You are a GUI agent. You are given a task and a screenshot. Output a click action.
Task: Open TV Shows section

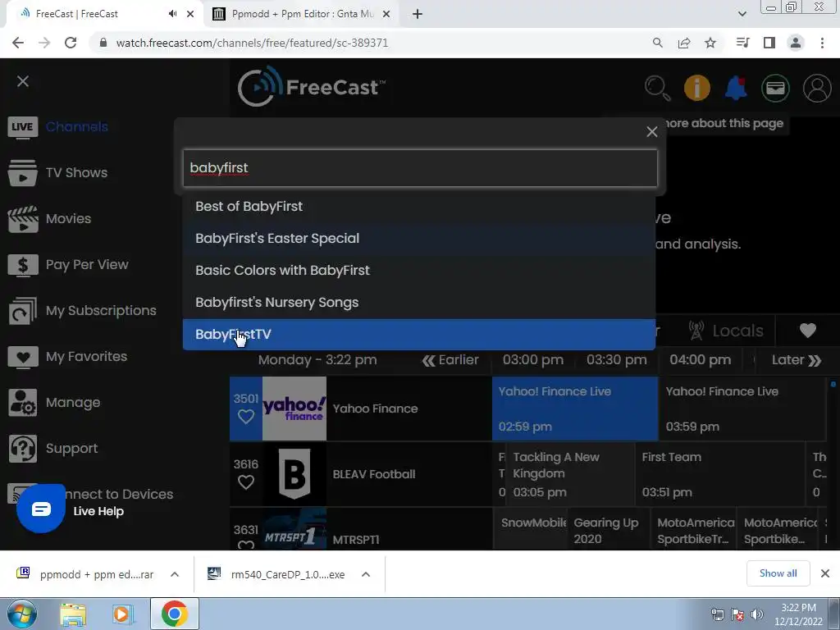[76, 172]
